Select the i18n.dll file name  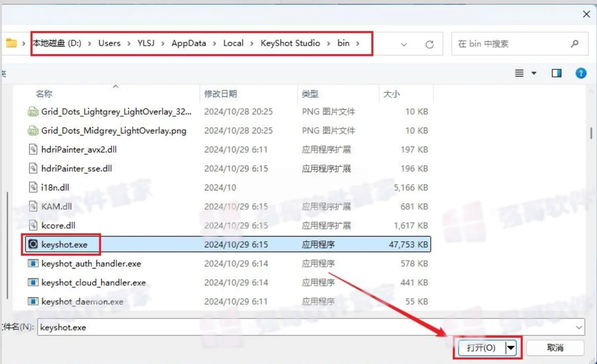pos(55,188)
